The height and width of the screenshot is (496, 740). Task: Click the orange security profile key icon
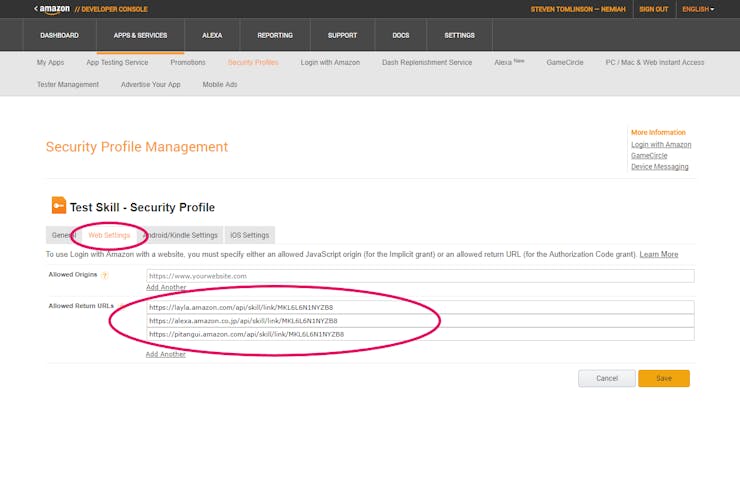(x=59, y=205)
